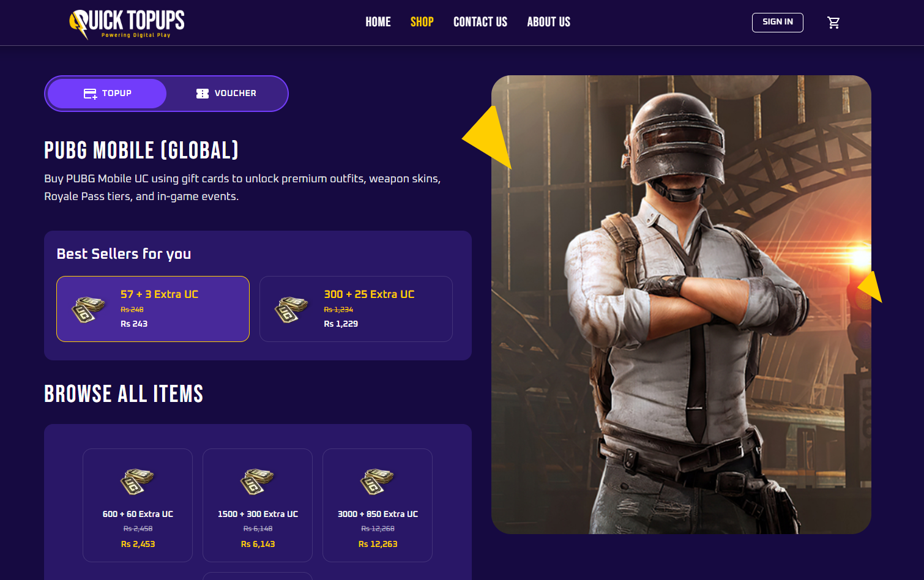Switch to the Voucher option
The image size is (924, 580).
click(x=226, y=94)
